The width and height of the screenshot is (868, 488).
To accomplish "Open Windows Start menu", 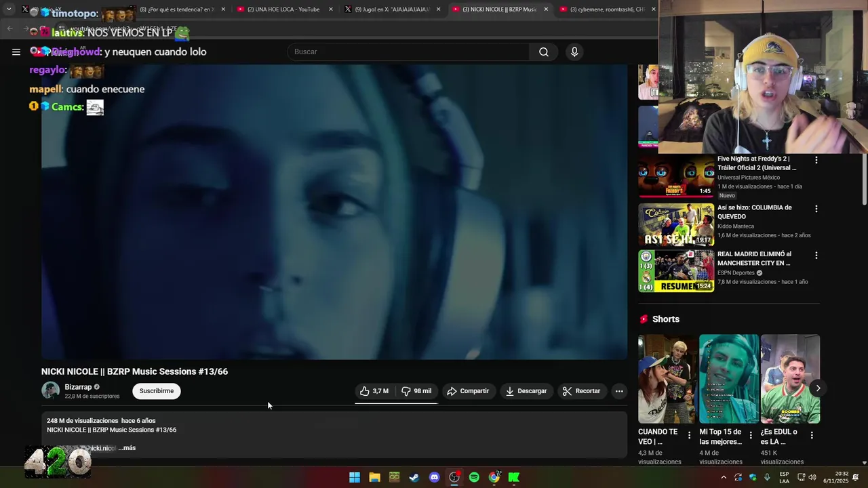I will tap(355, 478).
